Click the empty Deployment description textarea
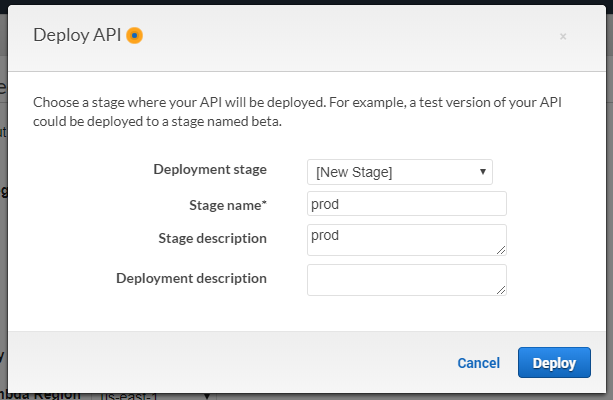Screen dimensions: 613x400 [406, 279]
